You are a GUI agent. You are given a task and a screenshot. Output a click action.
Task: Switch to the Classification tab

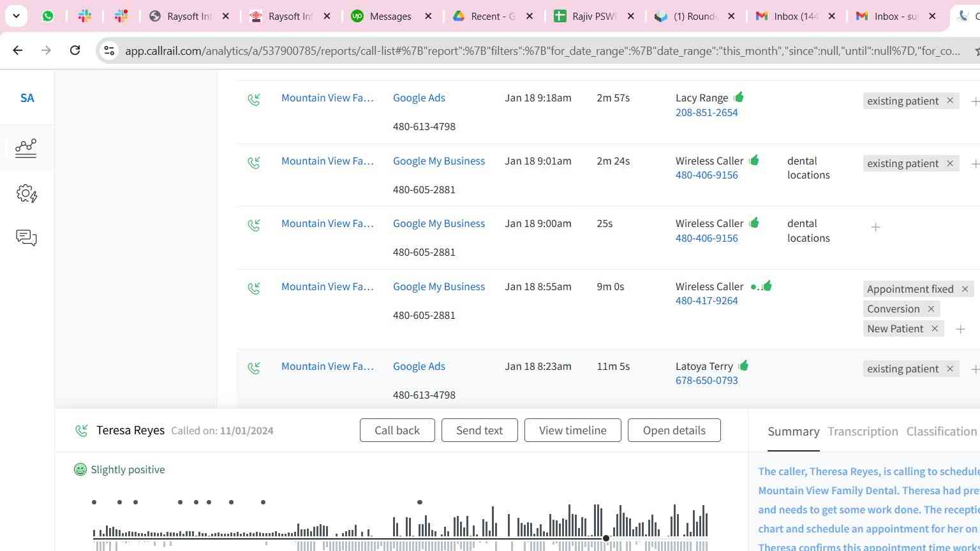[x=942, y=432]
